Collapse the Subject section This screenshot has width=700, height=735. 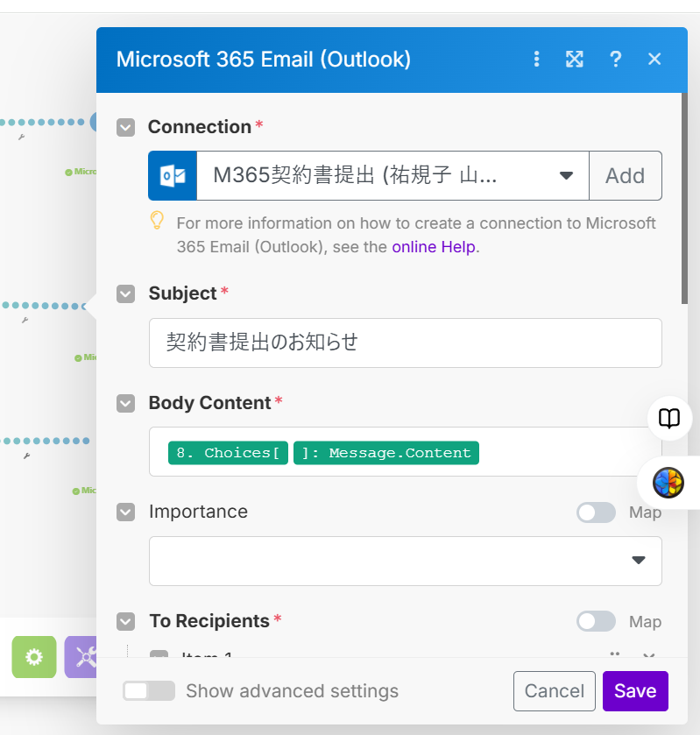tap(125, 293)
